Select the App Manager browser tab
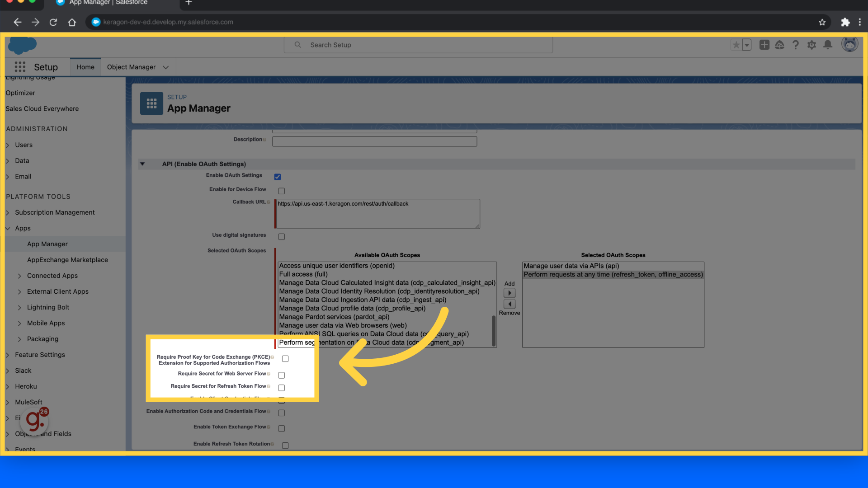 (x=108, y=3)
